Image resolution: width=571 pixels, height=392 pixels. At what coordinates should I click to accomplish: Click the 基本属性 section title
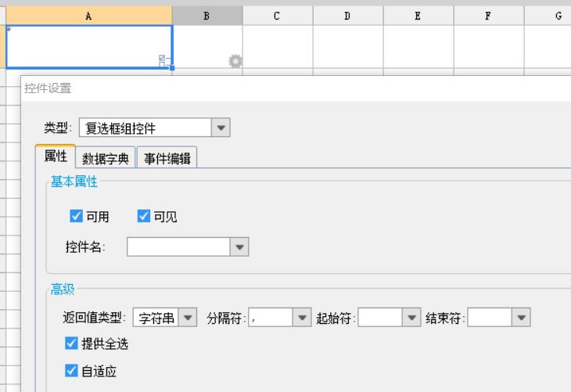tap(74, 181)
